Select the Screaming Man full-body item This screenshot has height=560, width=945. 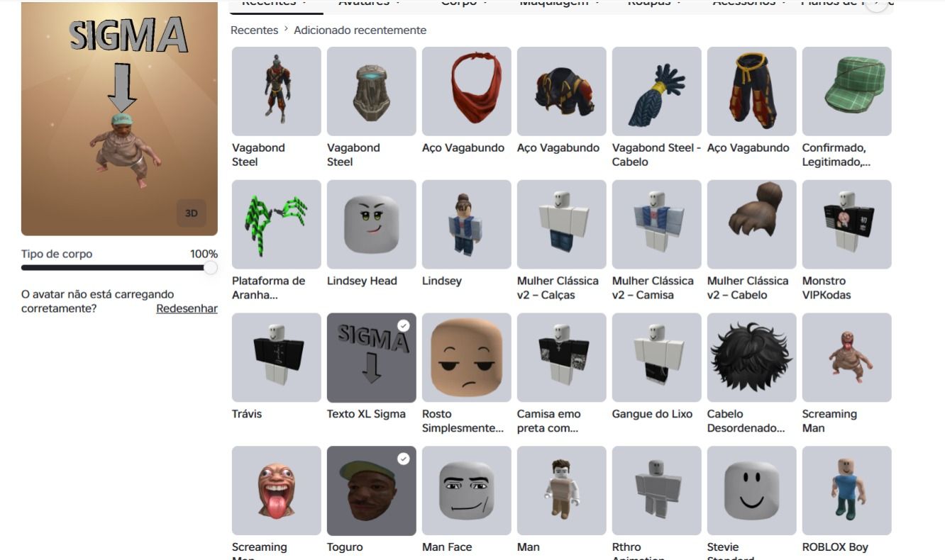pos(847,358)
